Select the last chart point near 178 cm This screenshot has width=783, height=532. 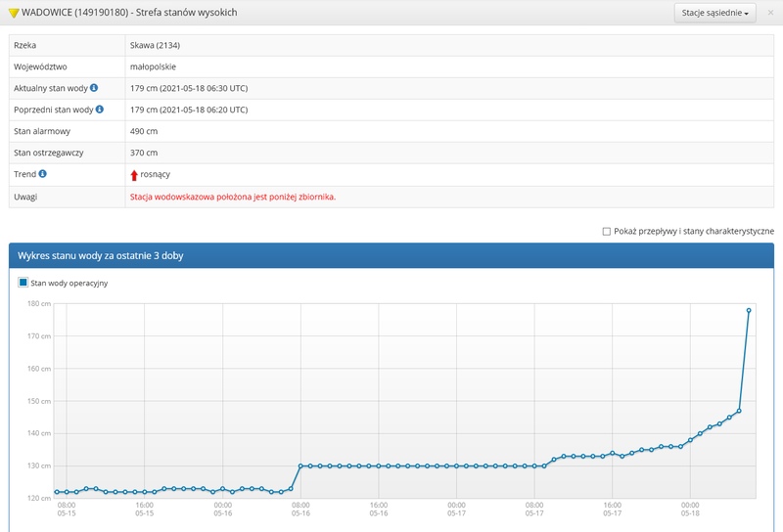pos(749,310)
